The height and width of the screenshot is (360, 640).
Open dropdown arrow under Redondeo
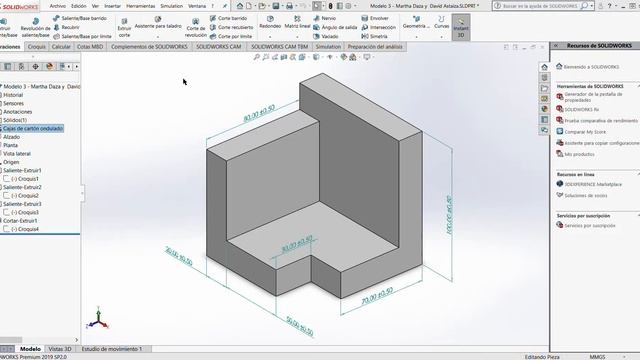tap(270, 37)
